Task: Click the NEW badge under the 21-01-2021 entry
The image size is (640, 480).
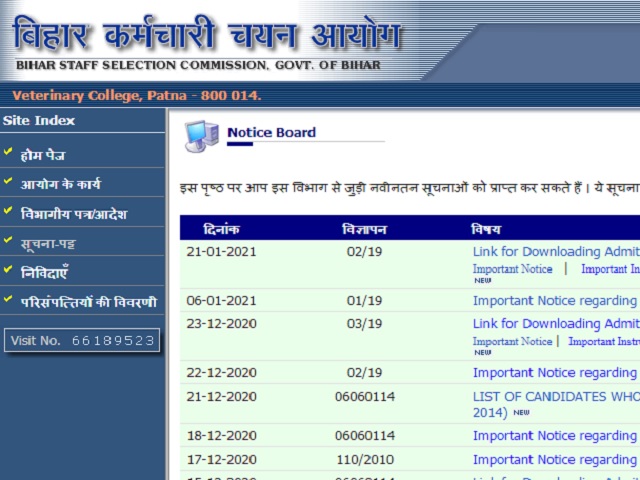Action: [x=482, y=280]
